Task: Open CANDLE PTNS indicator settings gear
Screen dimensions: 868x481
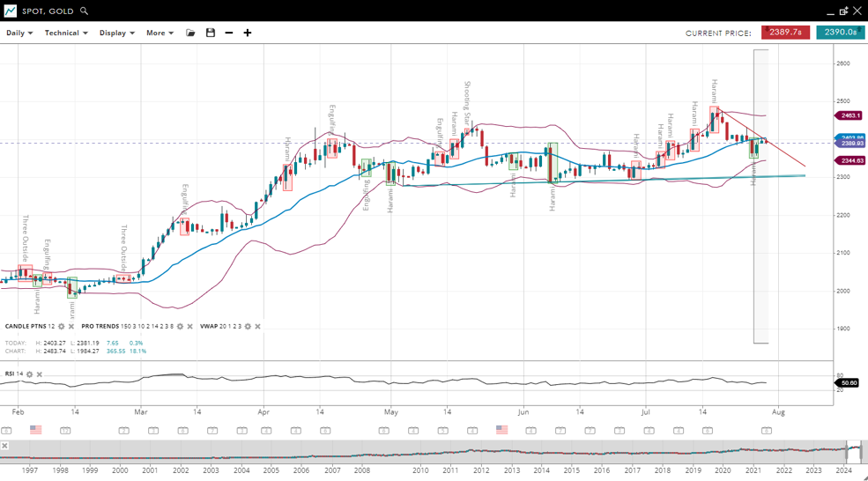Action: (62, 327)
